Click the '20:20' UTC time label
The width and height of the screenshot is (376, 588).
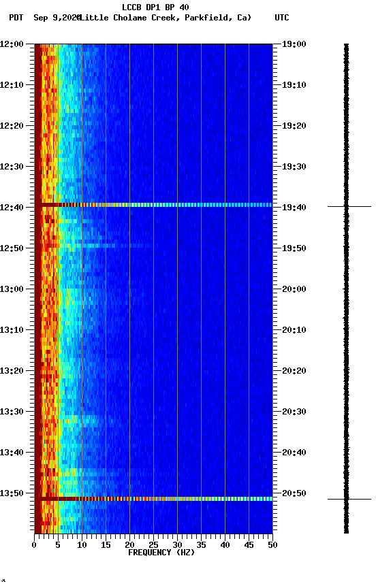coord(294,372)
